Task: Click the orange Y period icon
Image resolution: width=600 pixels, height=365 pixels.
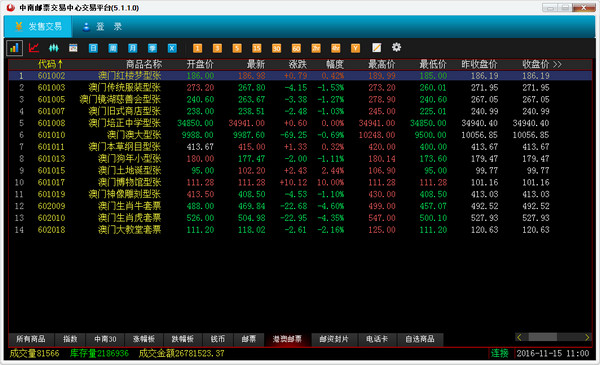Action: coord(355,48)
